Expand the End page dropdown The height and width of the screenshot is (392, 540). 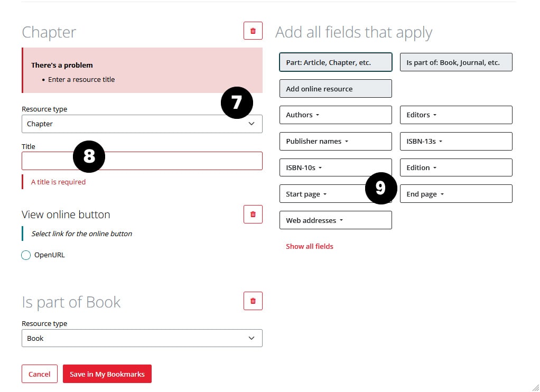tap(455, 194)
